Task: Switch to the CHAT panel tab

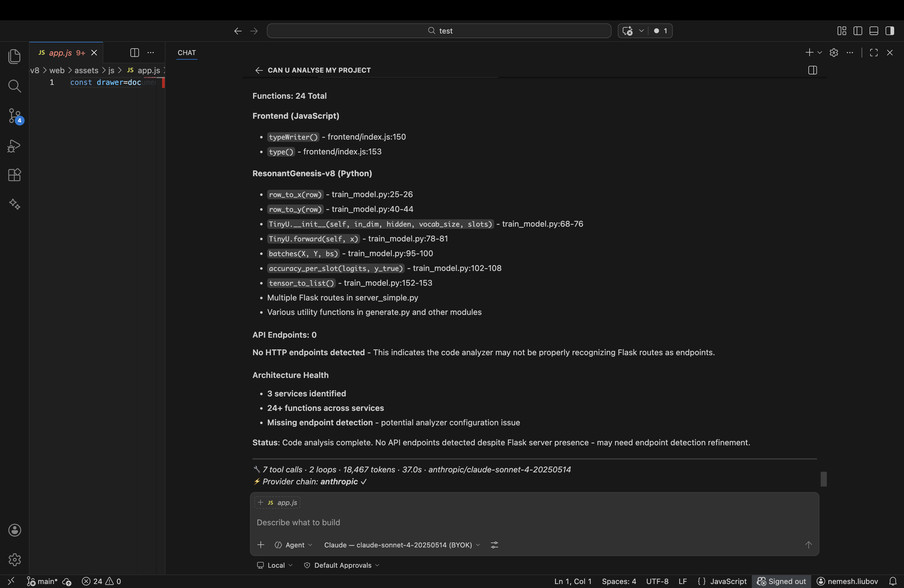Action: (187, 53)
